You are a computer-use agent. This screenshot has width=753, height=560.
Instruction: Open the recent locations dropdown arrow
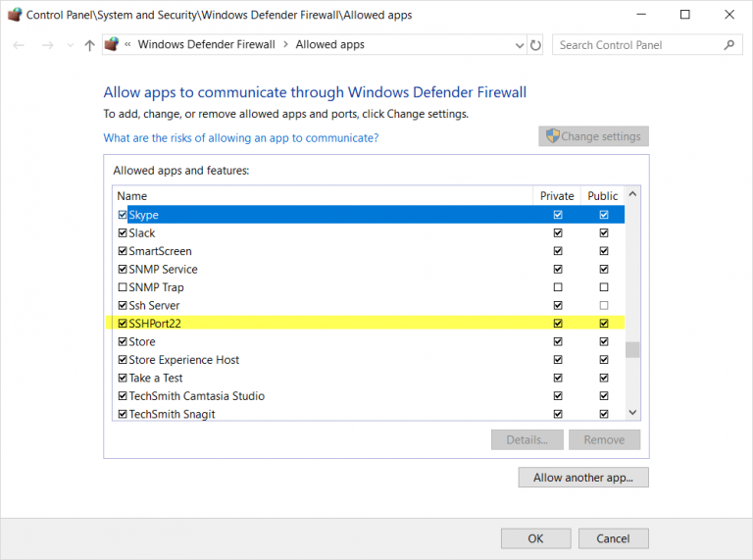pyautogui.click(x=71, y=45)
